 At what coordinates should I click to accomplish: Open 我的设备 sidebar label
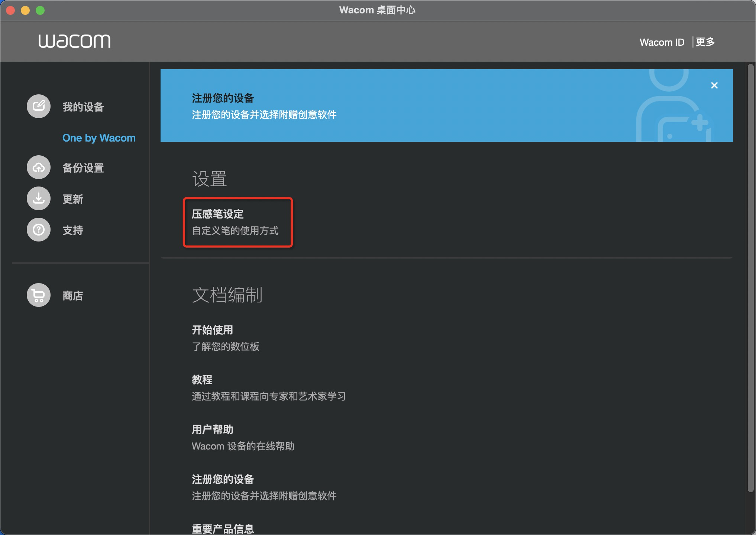click(83, 107)
